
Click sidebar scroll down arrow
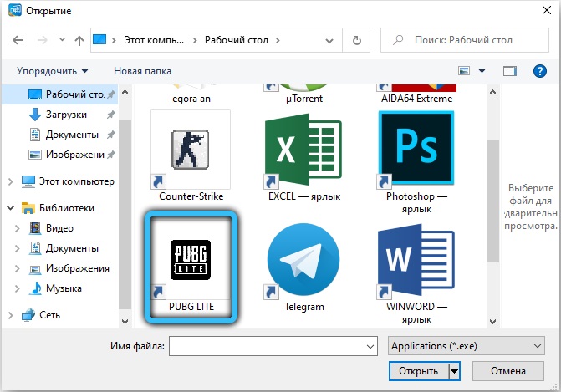coord(125,321)
